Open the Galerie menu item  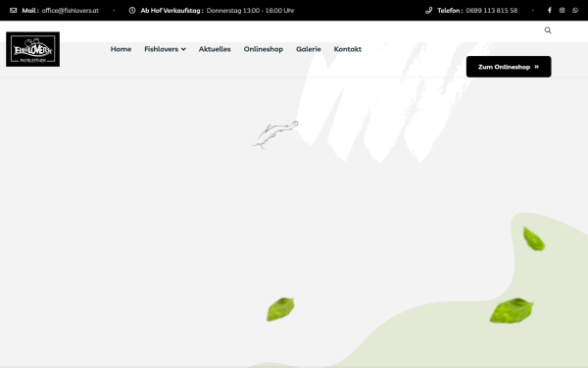[x=309, y=49]
